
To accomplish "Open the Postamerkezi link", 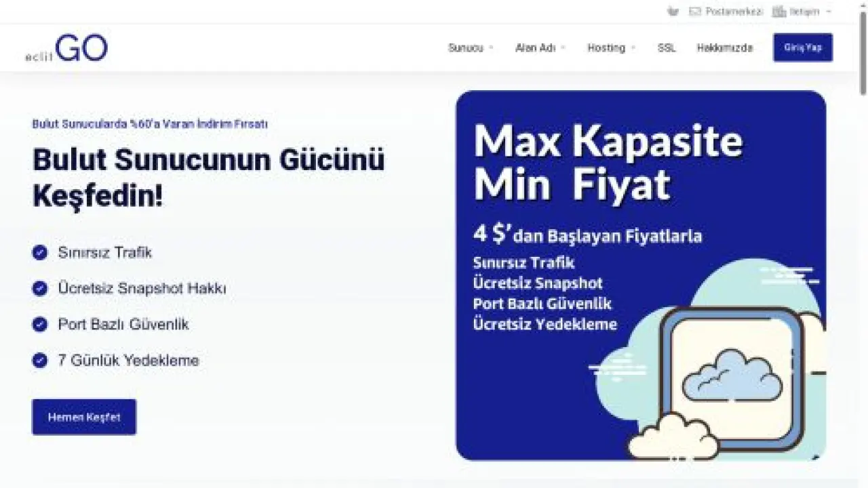I will (734, 12).
